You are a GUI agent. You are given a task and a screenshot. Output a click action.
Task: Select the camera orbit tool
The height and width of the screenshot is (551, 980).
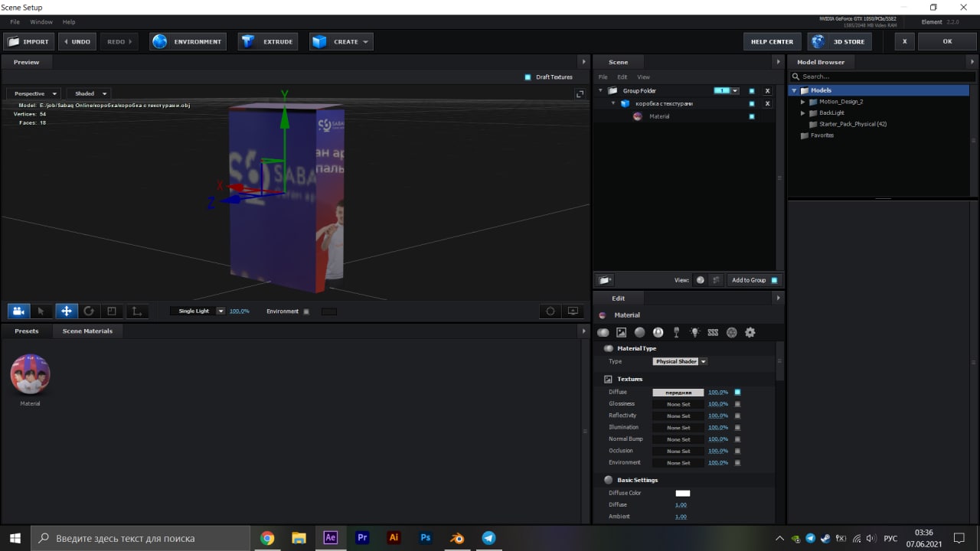click(x=18, y=311)
